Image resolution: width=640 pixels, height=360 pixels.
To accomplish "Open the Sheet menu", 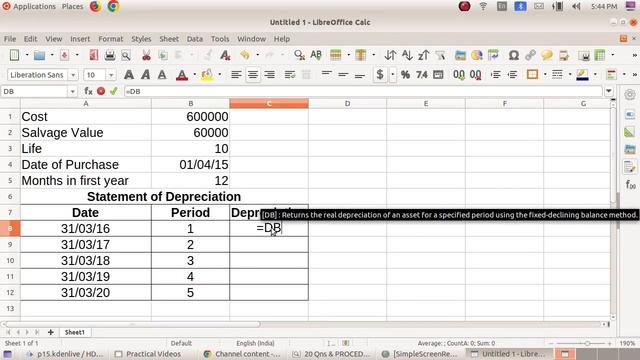I will pos(169,39).
